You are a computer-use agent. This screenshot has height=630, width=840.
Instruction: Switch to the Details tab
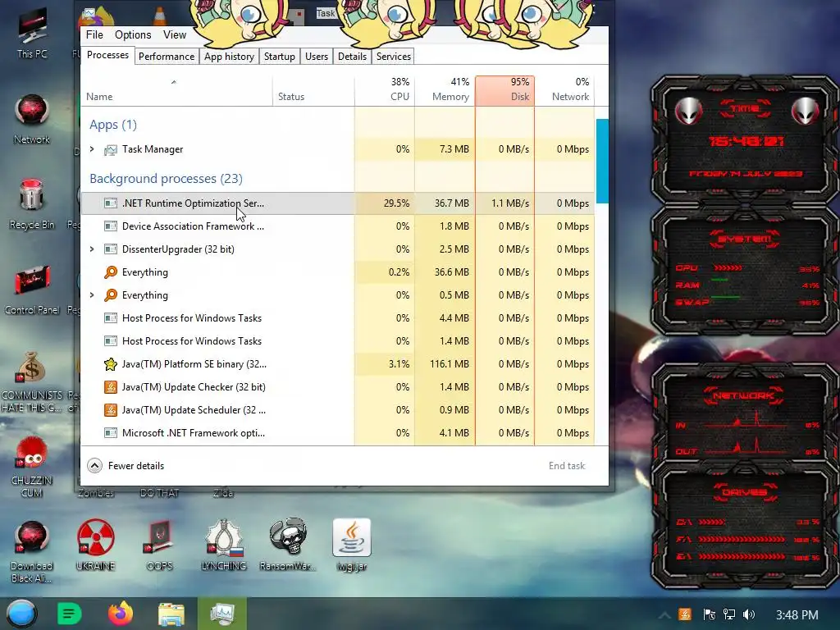tap(353, 57)
